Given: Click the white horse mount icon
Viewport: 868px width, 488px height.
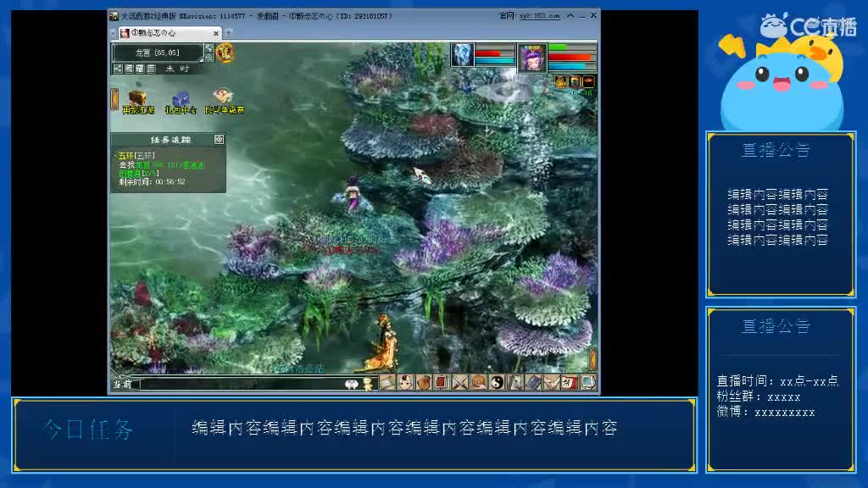Looking at the screenshot, I should (515, 382).
